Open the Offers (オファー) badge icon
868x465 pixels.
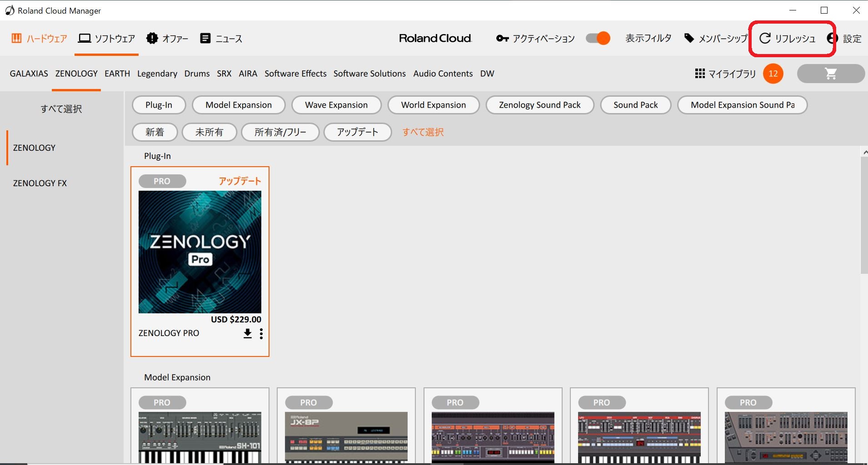point(152,38)
